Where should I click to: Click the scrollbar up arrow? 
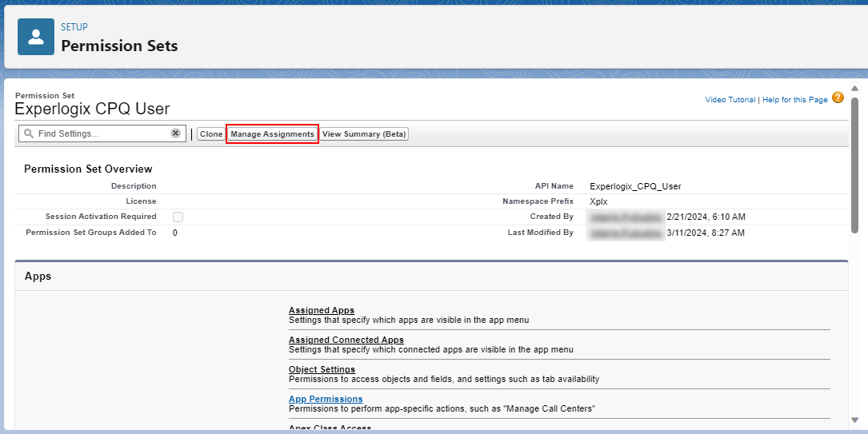[854, 89]
